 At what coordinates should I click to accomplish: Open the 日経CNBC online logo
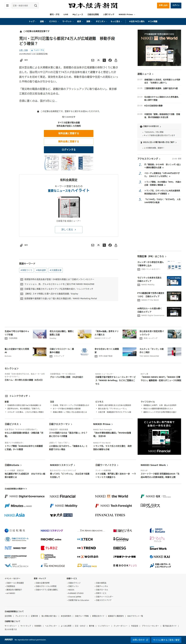pos(51,539)
